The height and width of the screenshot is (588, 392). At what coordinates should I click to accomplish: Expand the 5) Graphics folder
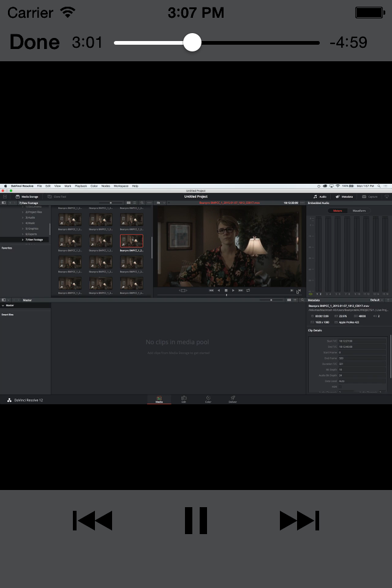pyautogui.click(x=23, y=228)
